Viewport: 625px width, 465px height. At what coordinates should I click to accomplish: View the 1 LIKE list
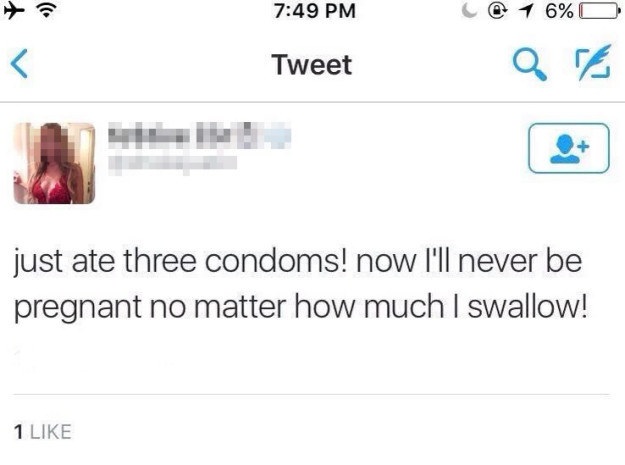[43, 432]
